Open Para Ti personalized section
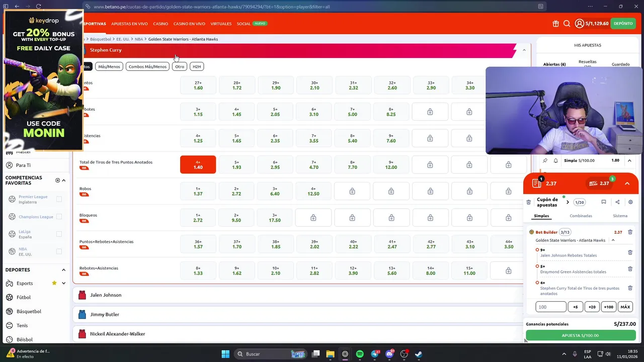Viewport: 644px width, 362px height. point(23,165)
